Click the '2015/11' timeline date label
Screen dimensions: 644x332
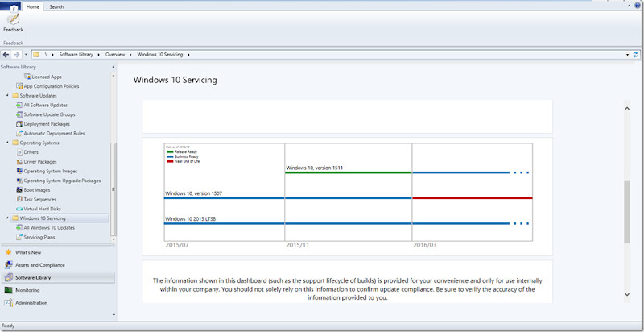[x=298, y=245]
